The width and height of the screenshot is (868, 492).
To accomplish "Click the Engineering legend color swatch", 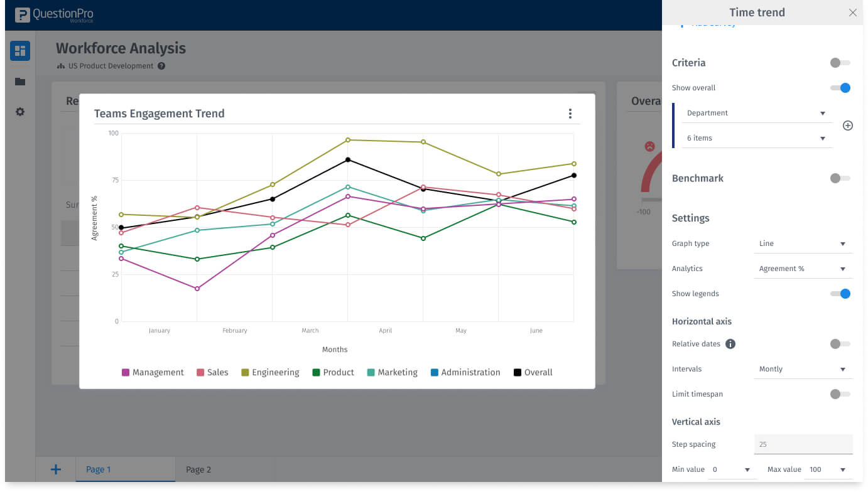I will (245, 373).
